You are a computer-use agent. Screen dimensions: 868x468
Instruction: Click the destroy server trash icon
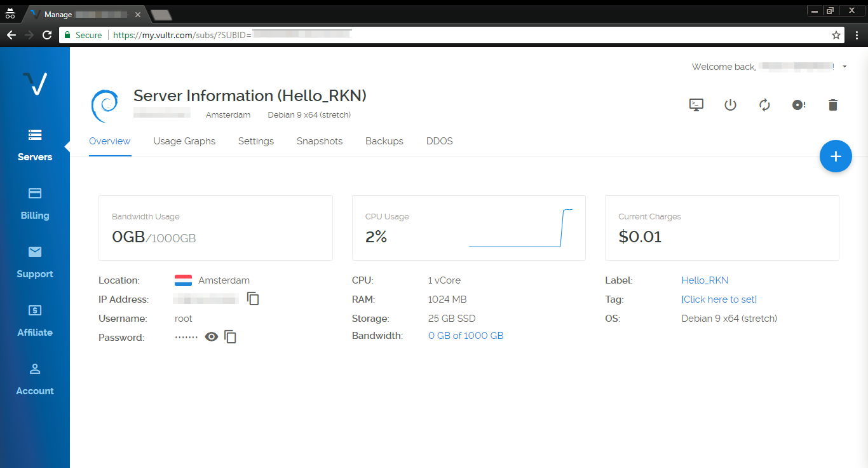[833, 105]
